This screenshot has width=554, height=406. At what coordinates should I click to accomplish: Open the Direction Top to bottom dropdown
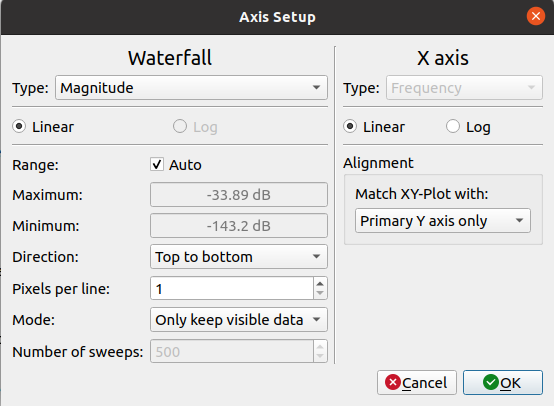(239, 257)
